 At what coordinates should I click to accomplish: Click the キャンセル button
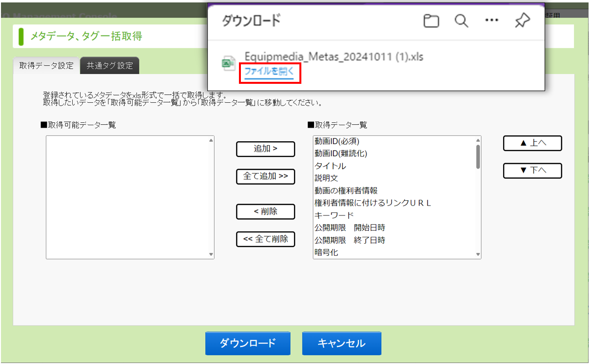pos(341,344)
